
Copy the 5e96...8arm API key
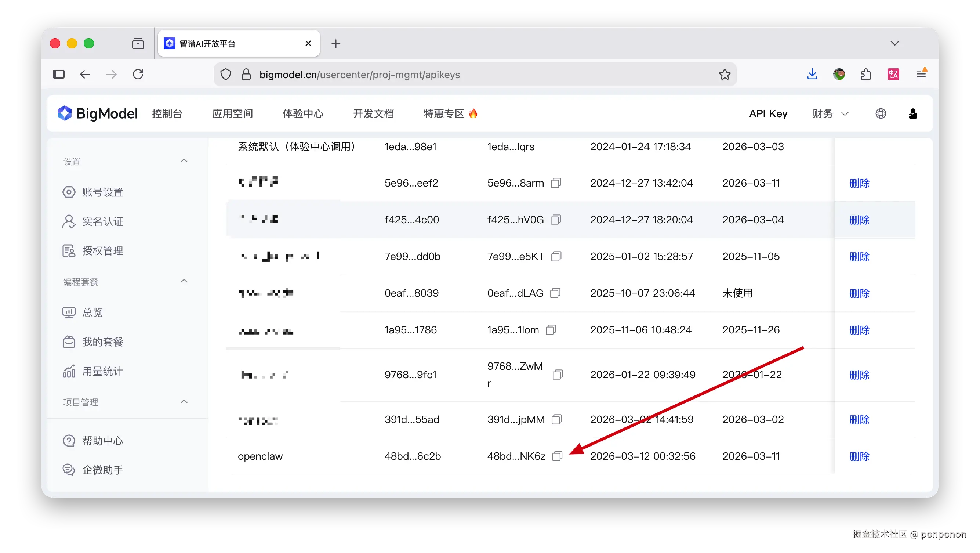pos(556,183)
